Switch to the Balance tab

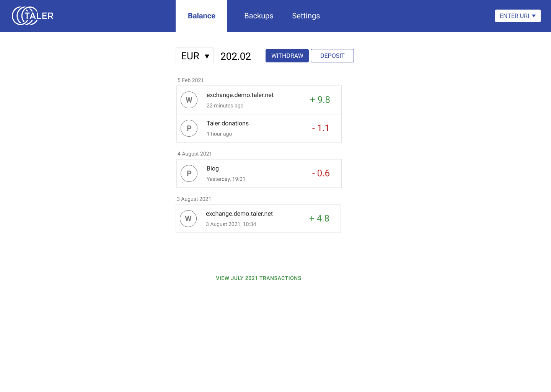201,16
